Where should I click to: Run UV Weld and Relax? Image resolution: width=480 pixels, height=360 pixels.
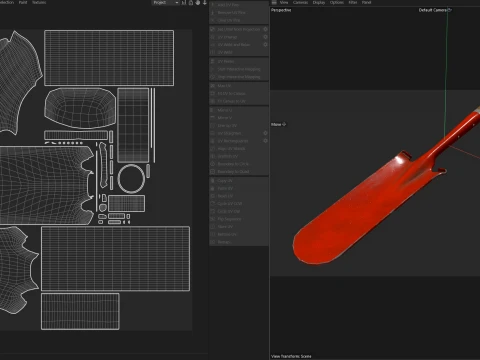coord(233,44)
